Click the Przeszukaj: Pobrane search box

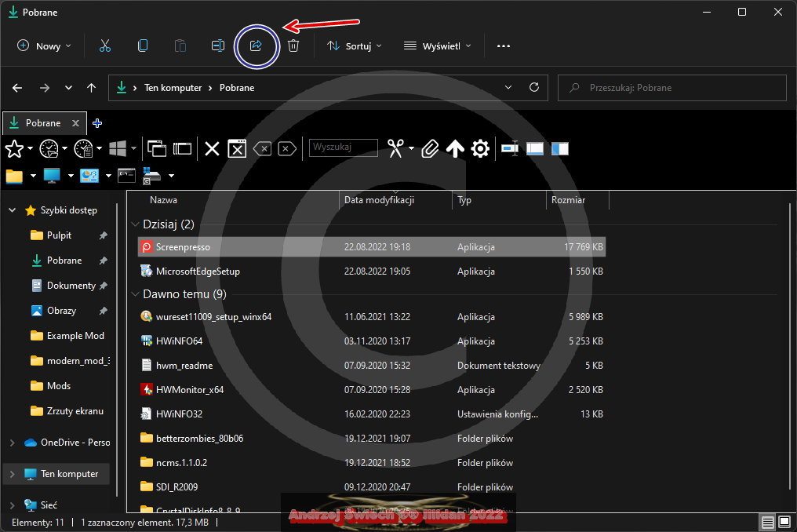(672, 87)
